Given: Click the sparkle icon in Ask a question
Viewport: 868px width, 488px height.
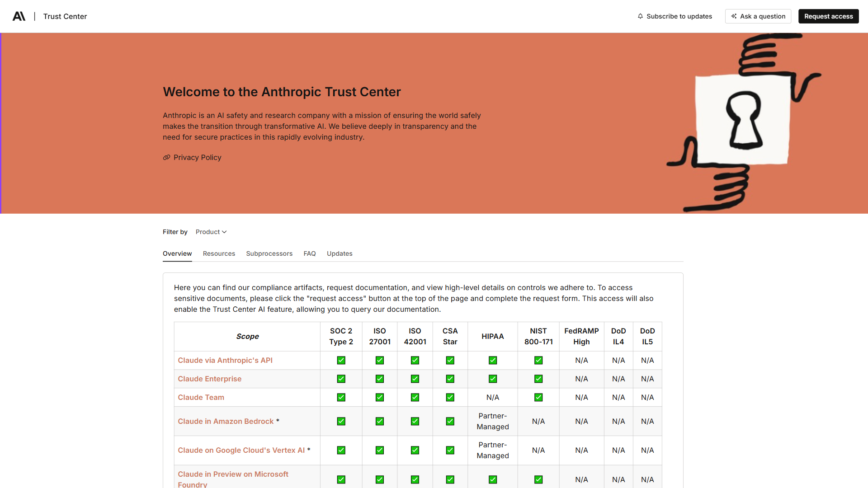Looking at the screenshot, I should pos(734,16).
